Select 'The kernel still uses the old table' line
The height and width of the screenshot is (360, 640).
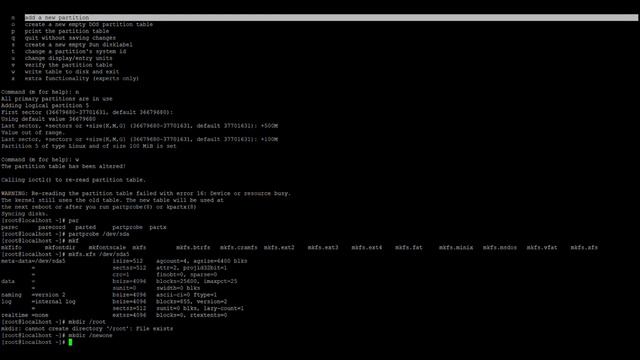[x=112, y=200]
